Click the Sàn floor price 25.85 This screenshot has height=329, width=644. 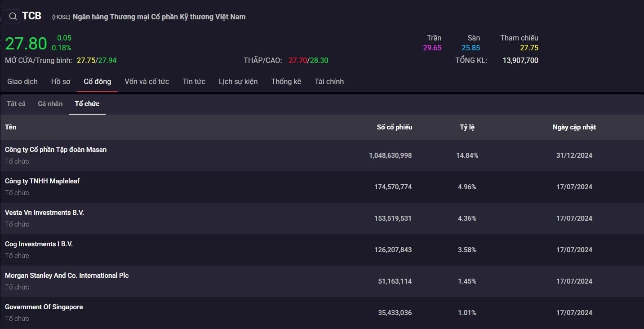click(471, 48)
